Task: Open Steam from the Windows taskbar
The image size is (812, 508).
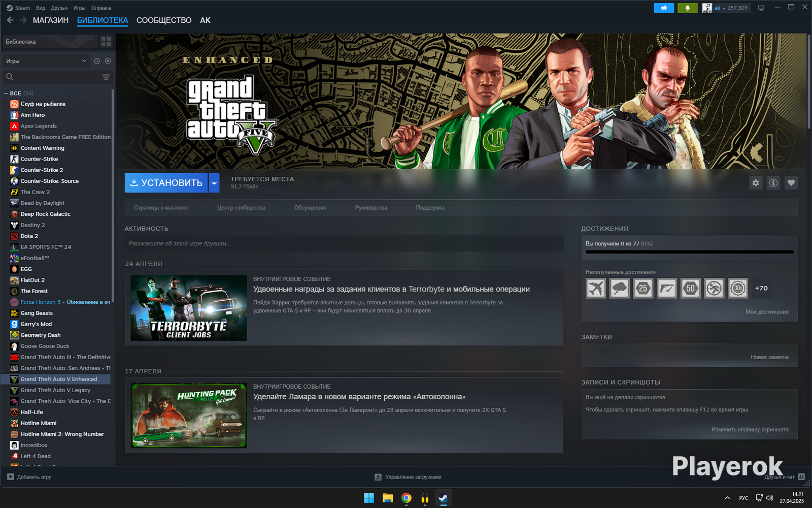Action: click(x=443, y=498)
